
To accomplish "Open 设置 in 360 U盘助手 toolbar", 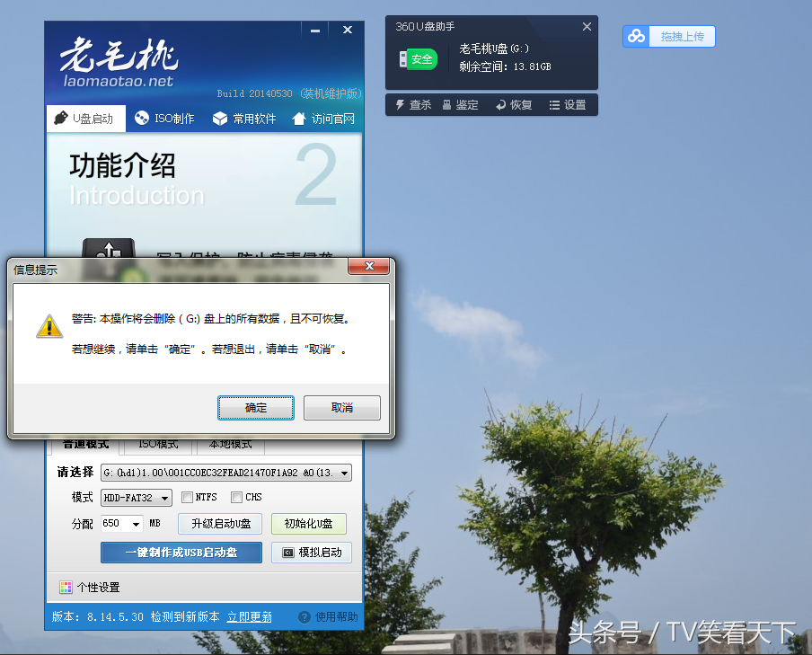I will coord(568,105).
